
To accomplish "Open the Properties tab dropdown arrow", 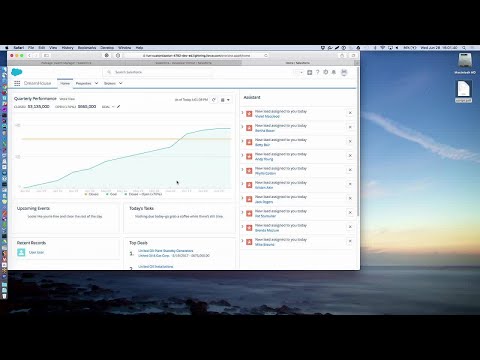I will (96, 83).
